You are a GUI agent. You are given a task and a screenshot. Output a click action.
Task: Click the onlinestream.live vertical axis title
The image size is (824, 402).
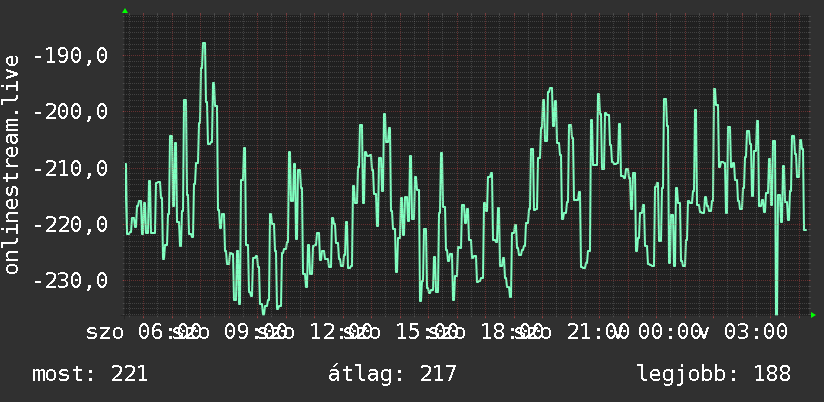11,164
